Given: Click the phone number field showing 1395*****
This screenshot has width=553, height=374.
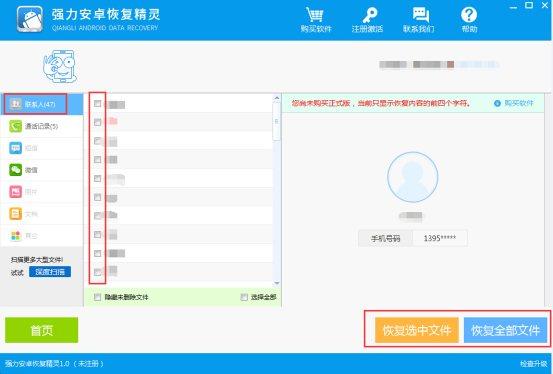Looking at the screenshot, I should point(440,238).
